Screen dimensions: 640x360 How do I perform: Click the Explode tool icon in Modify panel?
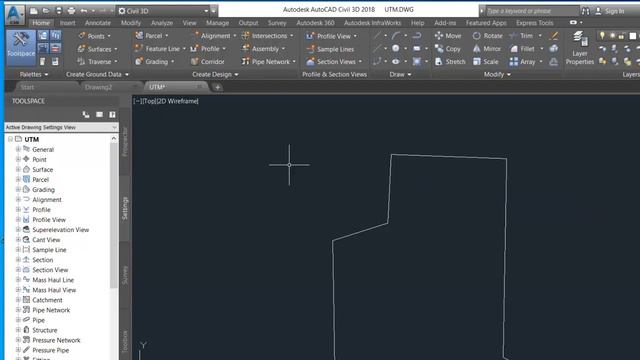(x=553, y=49)
